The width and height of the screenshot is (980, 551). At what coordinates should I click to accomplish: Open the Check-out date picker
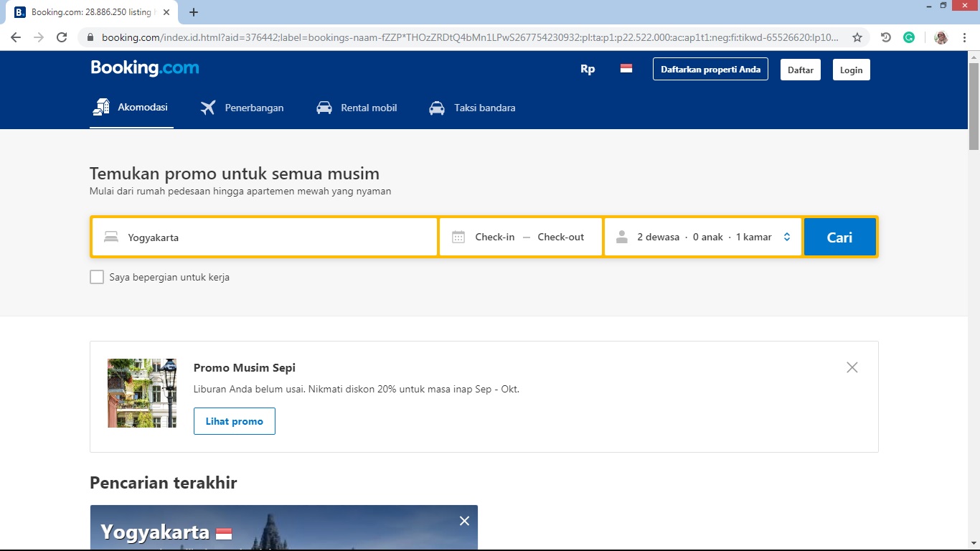[x=561, y=237]
